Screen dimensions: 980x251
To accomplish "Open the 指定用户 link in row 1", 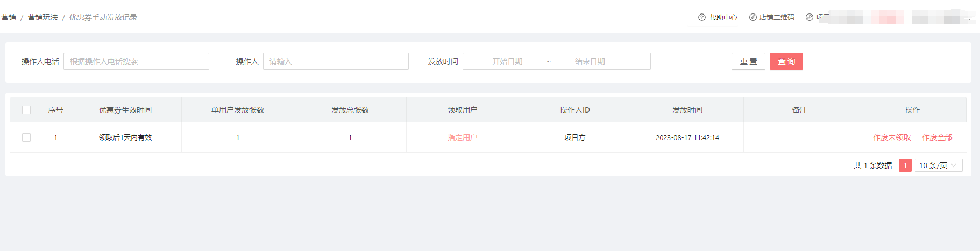I will pyautogui.click(x=462, y=137).
